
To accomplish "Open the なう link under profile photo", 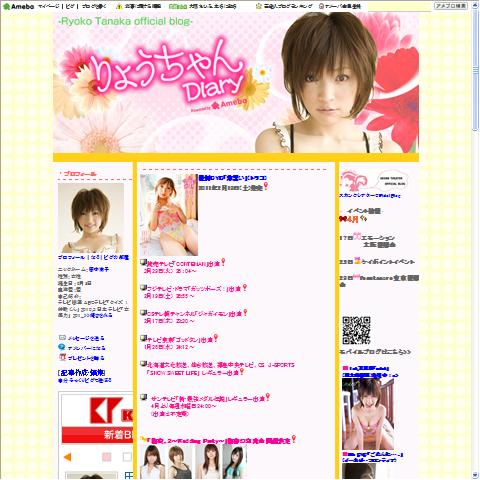I will point(95,257).
